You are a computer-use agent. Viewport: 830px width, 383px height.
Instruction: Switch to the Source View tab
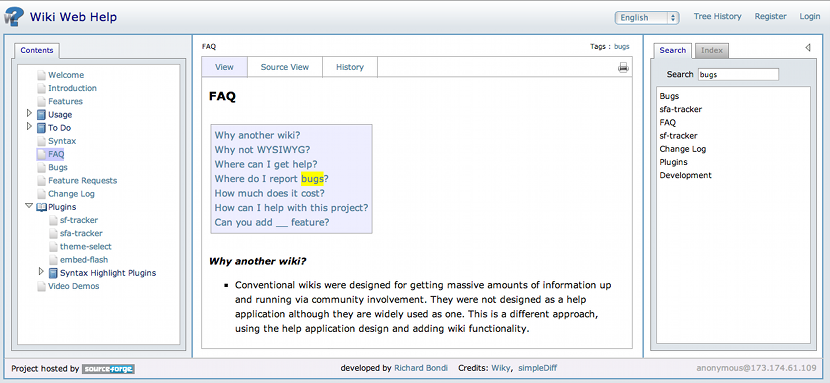[285, 67]
